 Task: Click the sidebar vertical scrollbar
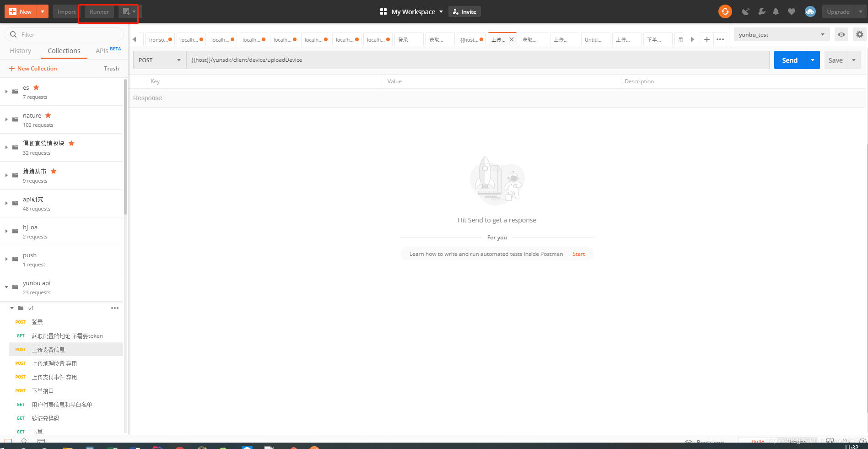click(x=125, y=146)
